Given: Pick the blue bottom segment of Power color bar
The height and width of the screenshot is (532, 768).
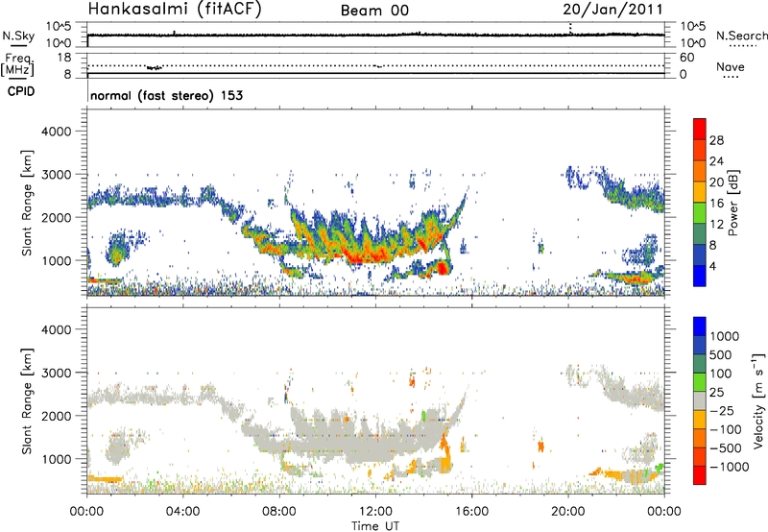Looking at the screenshot, I should (x=700, y=276).
